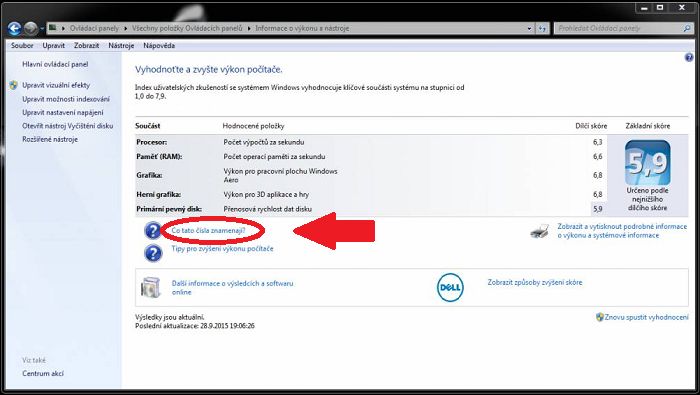
Task: Open Zobrazit způsoby zvýšení skóre link
Action: click(x=535, y=283)
